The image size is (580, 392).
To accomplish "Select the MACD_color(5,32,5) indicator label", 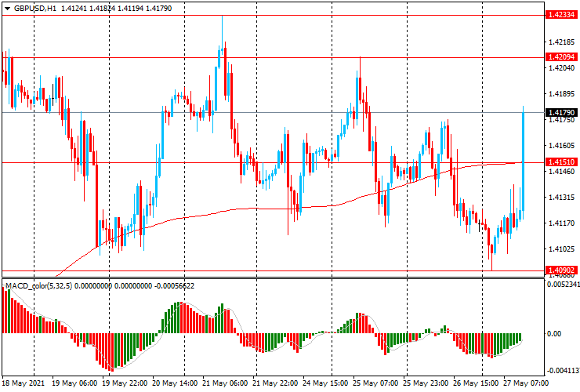I will (x=39, y=286).
